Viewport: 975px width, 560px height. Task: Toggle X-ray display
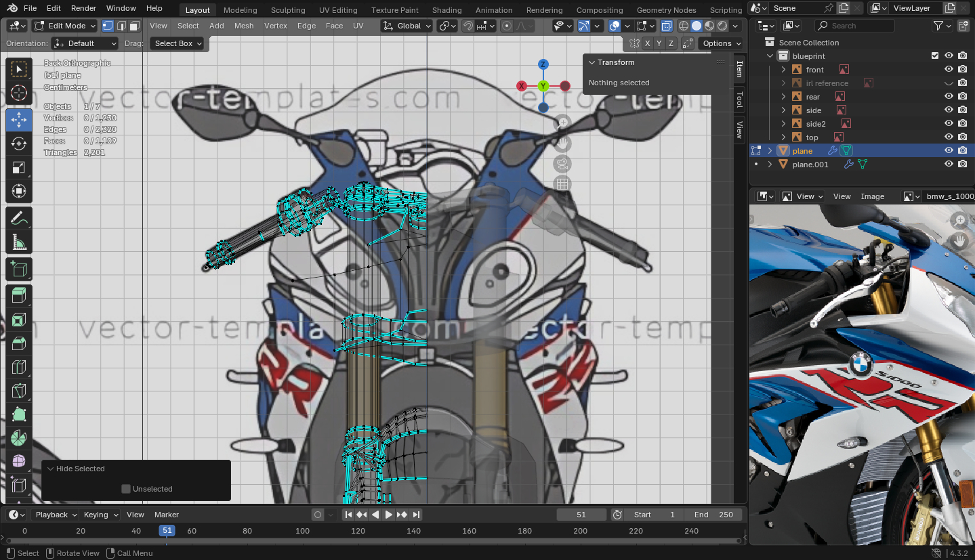click(x=667, y=26)
